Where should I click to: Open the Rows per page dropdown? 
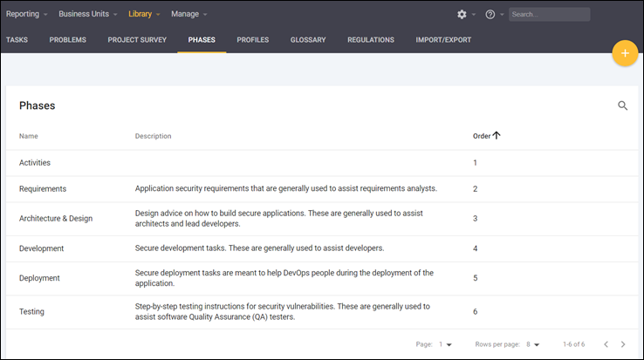[x=532, y=344]
